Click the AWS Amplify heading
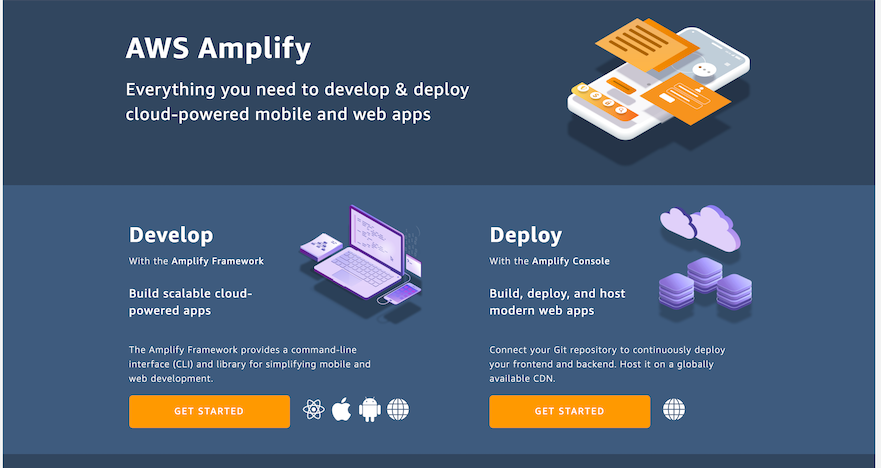 pos(218,48)
